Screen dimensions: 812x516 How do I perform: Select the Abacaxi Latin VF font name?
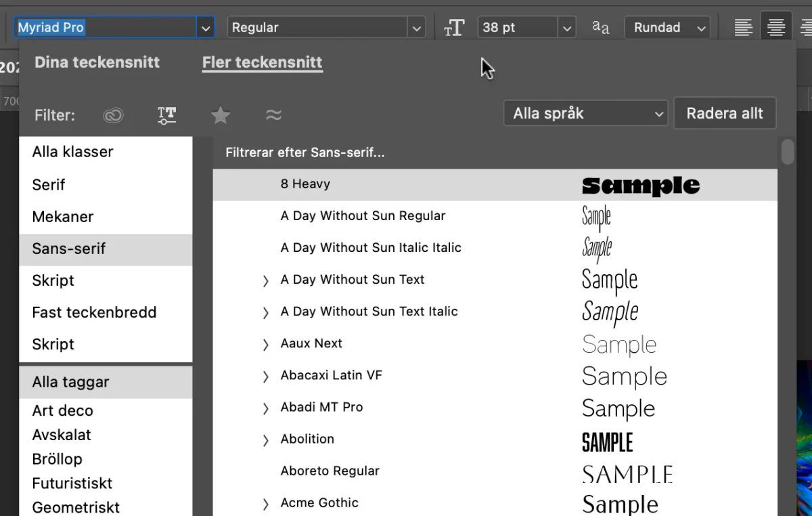332,376
